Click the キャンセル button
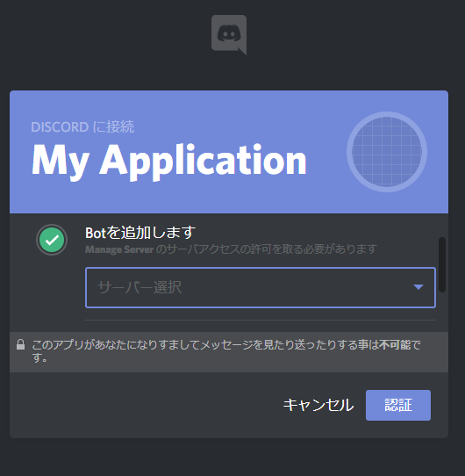This screenshot has height=476, width=465. coord(318,405)
